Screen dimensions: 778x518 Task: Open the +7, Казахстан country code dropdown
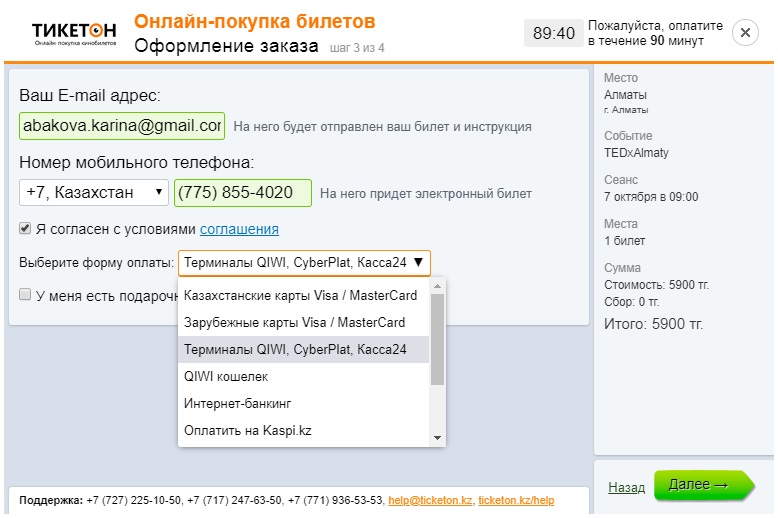click(x=94, y=192)
